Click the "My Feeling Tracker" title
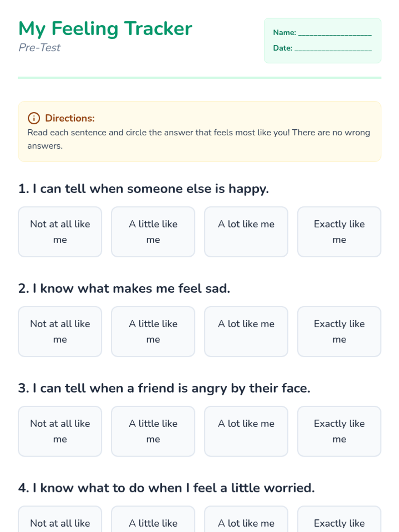Screen dimensions: 399x532 pyautogui.click(x=105, y=29)
